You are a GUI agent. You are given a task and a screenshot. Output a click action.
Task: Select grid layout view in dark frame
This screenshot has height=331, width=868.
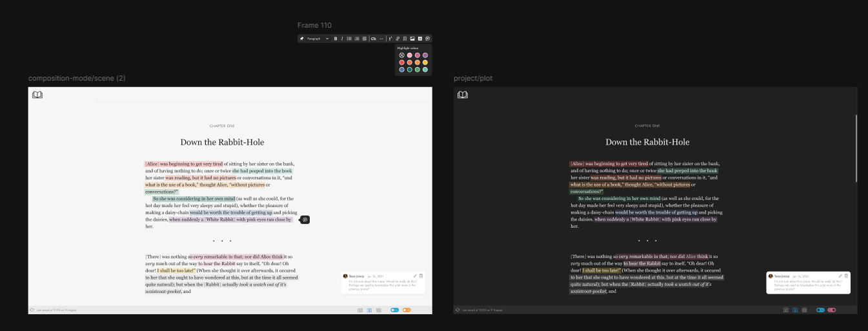804,310
